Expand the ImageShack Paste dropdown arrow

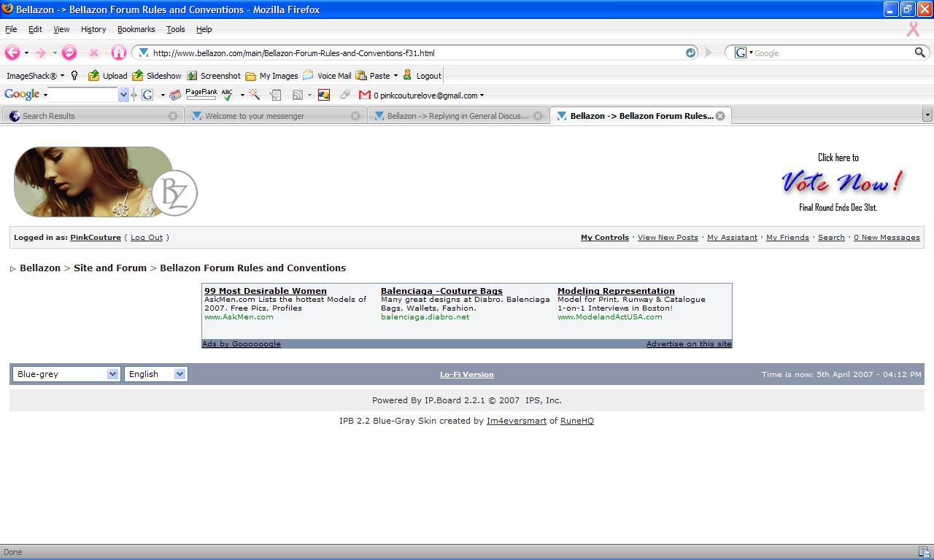point(395,76)
